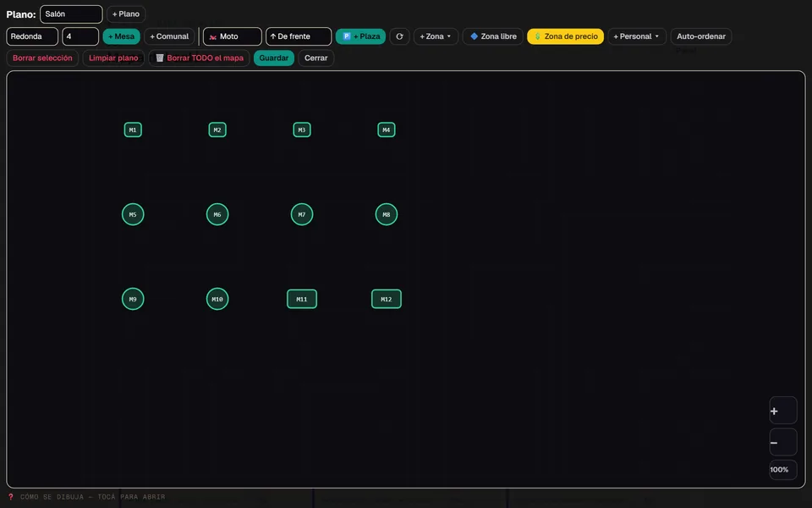812x508 pixels.
Task: Save the plan with Guardar
Action: click(x=274, y=58)
